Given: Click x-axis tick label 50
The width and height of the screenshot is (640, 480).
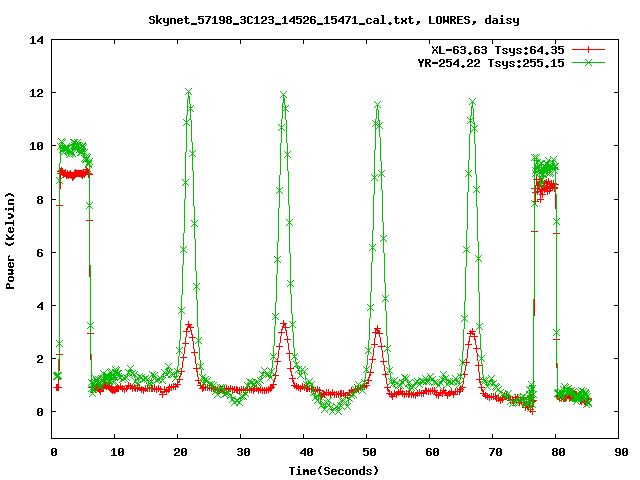Looking at the screenshot, I should click(369, 452).
